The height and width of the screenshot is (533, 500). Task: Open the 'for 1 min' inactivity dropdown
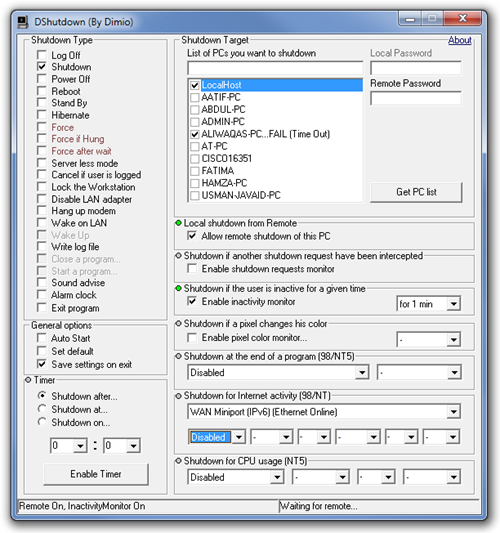[x=454, y=304]
